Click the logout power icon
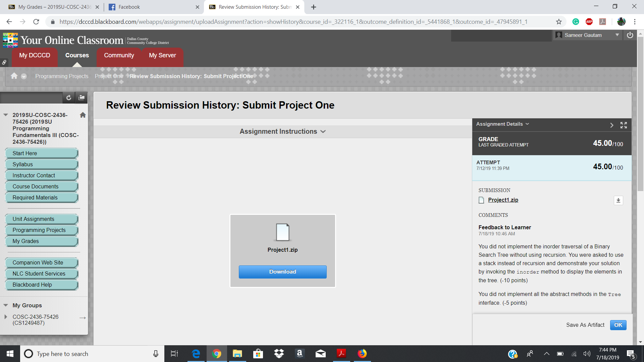Image resolution: width=644 pixels, height=362 pixels. [x=630, y=35]
